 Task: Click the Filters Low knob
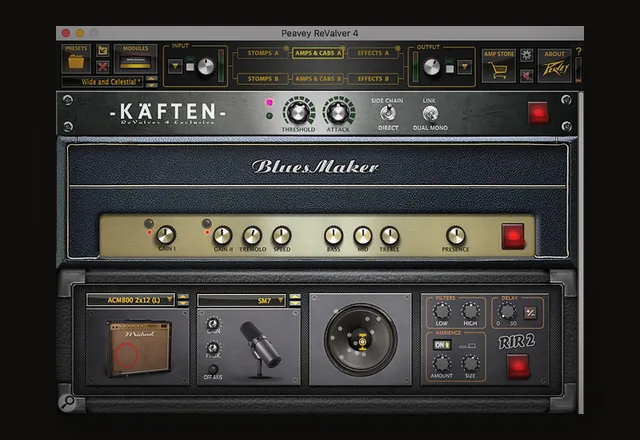point(442,311)
